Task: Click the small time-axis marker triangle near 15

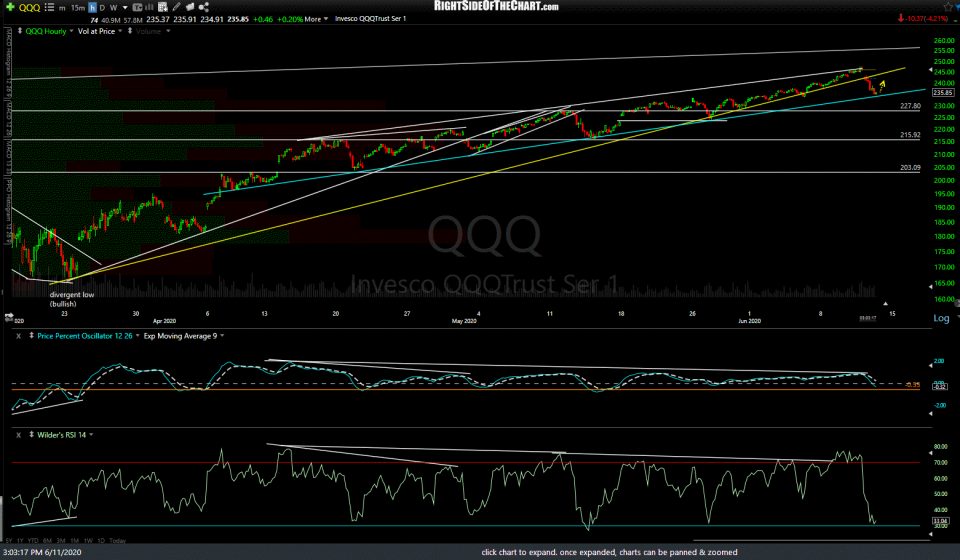Action: (x=885, y=304)
